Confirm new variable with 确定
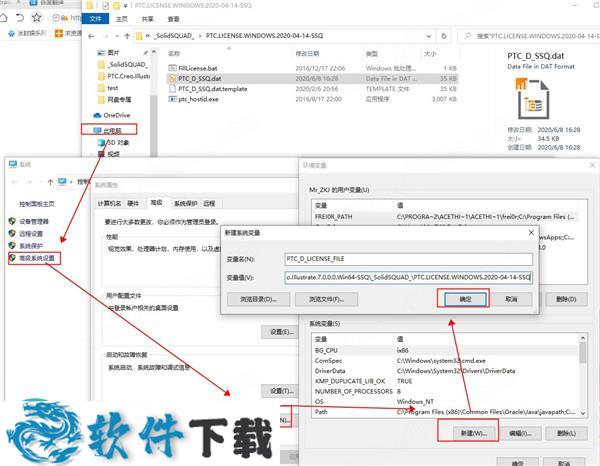Screen dimensions: 600x466 click(x=465, y=299)
